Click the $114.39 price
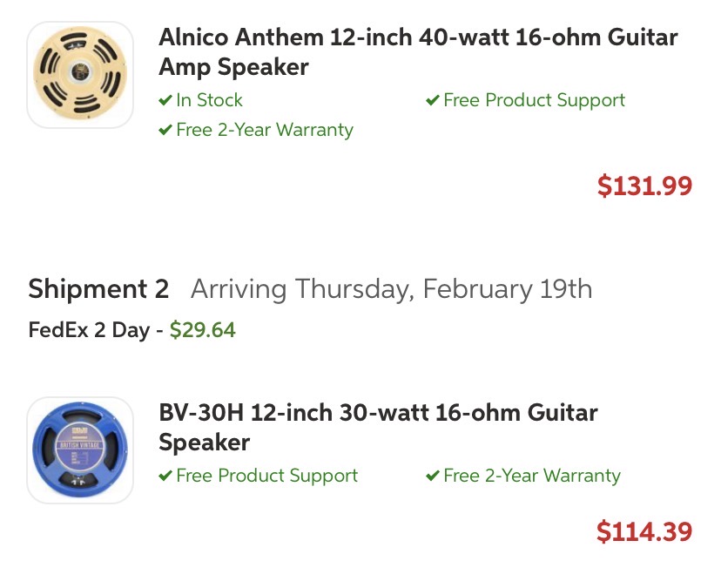Image resolution: width=721 pixels, height=588 pixels. coord(644,531)
